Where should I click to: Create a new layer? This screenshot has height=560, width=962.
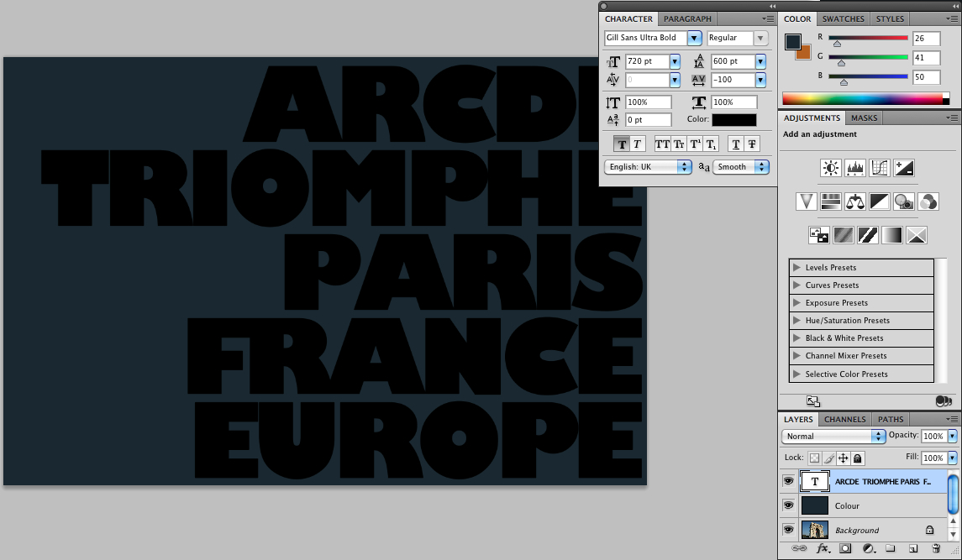tap(913, 548)
